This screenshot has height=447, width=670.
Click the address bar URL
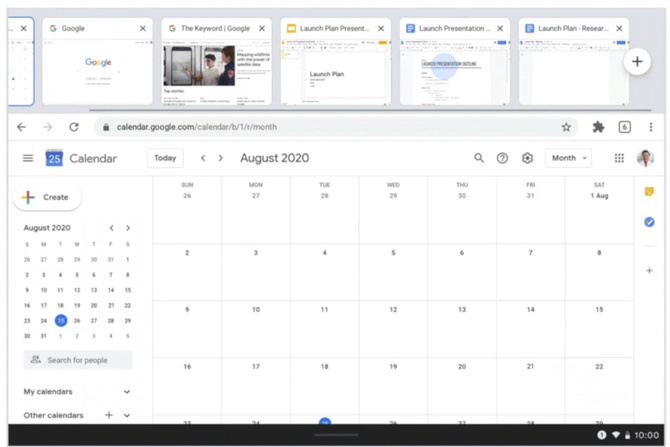click(197, 127)
